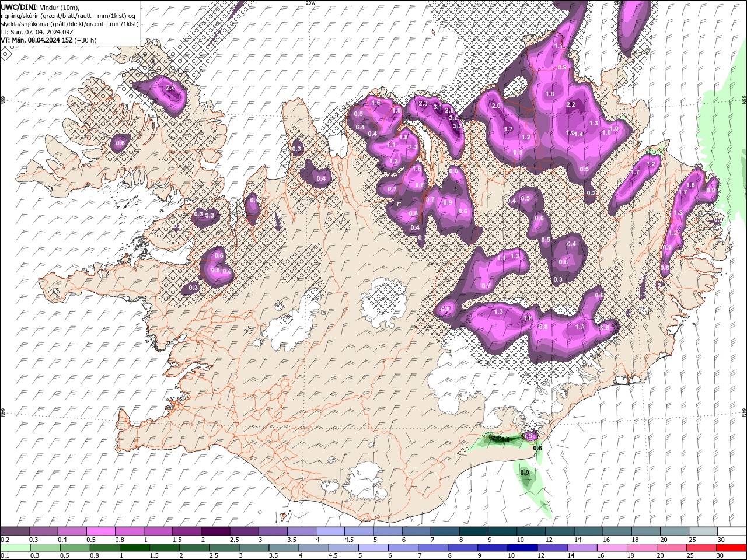Viewport: 747px width, 560px height.
Task: Click the 2.2 snowfall value in northeast
Action: click(x=571, y=105)
